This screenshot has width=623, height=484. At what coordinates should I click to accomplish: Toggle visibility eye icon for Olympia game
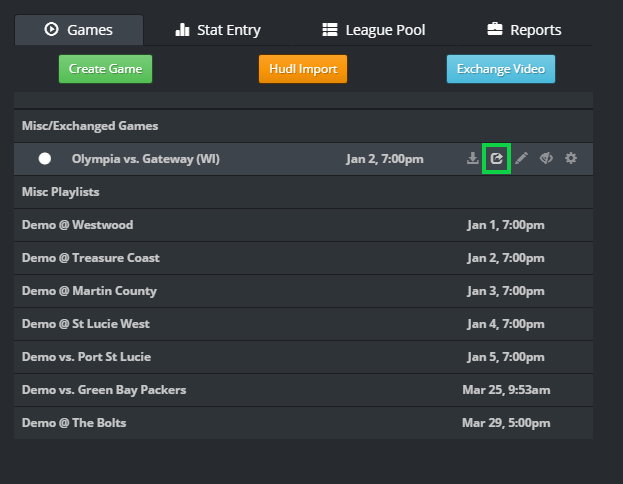coord(546,159)
